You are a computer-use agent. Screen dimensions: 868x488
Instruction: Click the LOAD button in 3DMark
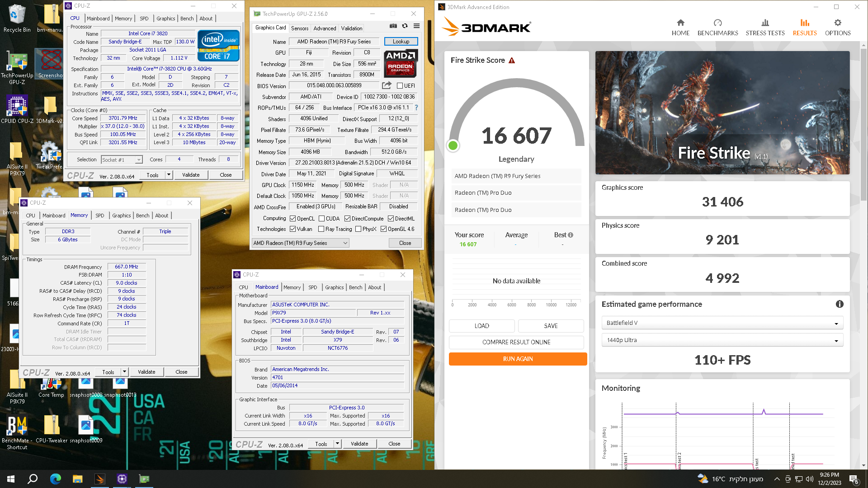(481, 326)
